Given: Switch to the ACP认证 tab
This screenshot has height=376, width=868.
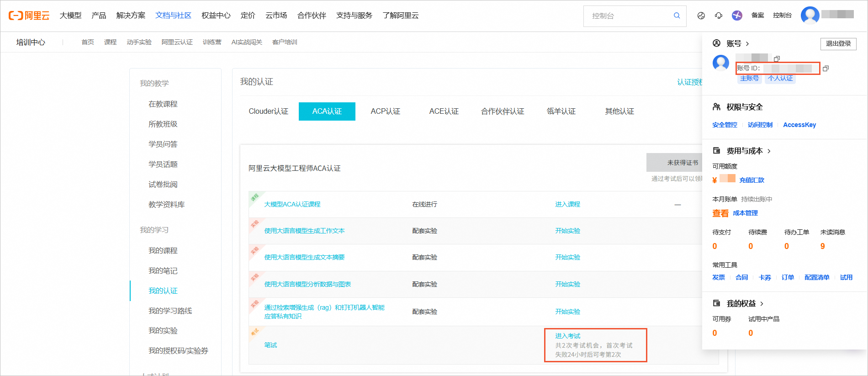Looking at the screenshot, I should pos(386,111).
